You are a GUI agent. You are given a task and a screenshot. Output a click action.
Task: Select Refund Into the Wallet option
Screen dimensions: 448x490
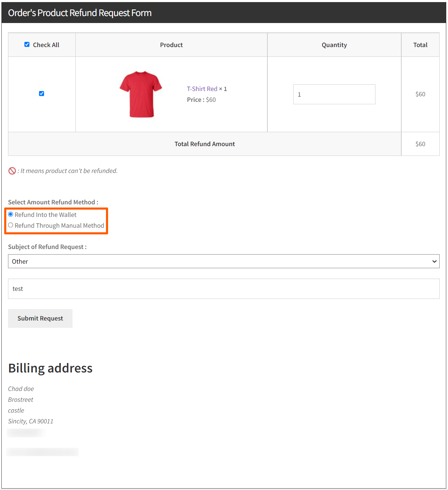(x=11, y=214)
